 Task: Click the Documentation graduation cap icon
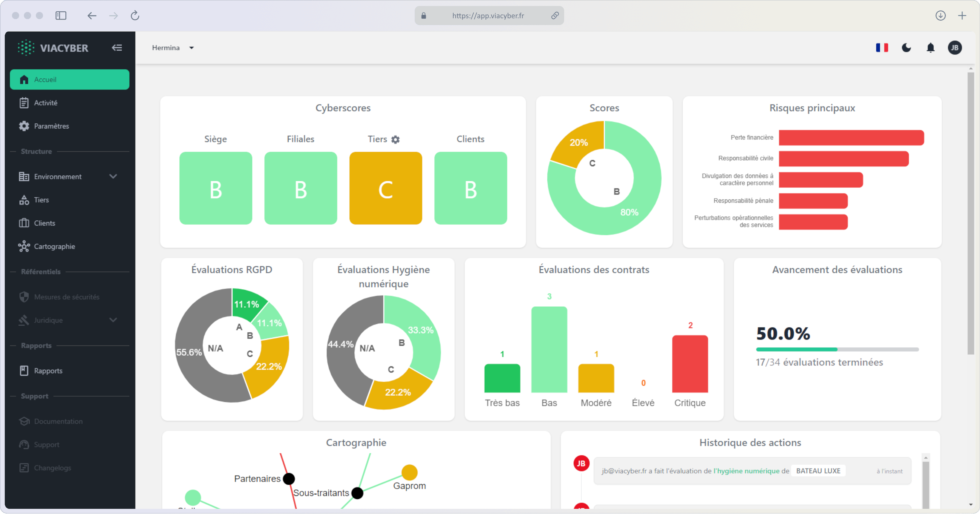click(x=24, y=422)
